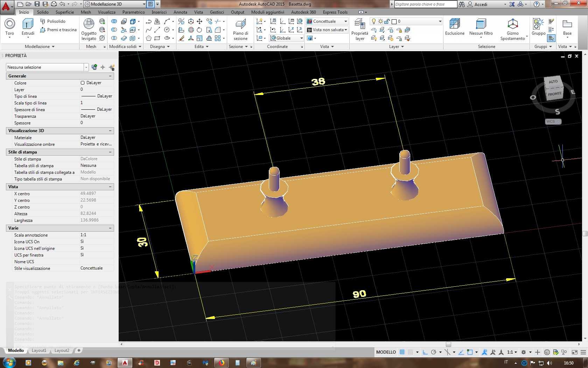The width and height of the screenshot is (588, 368).
Task: Click the help question mark icon
Action: 537,4
